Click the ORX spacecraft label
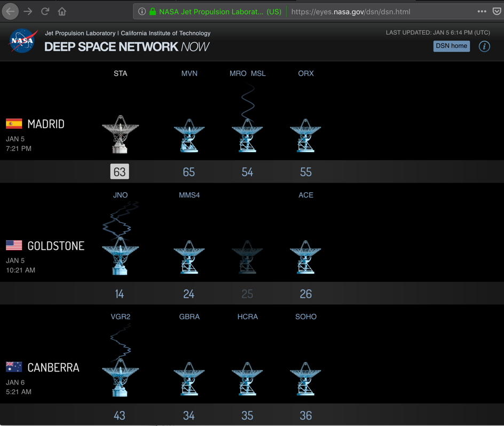 click(x=306, y=73)
